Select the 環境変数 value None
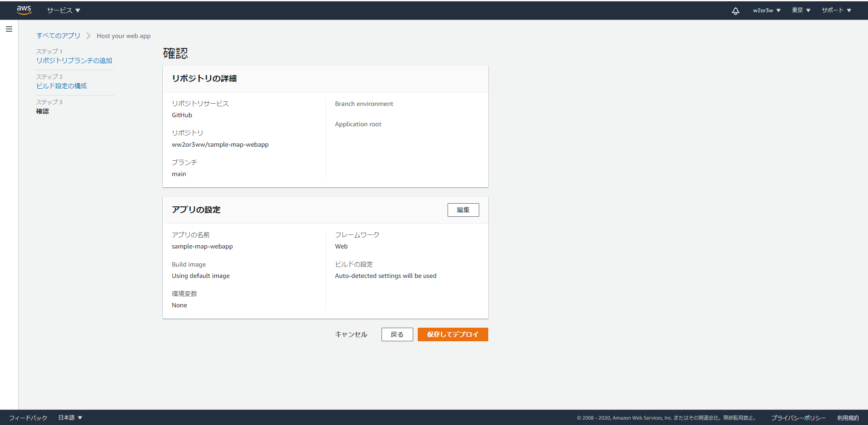868x425 pixels. click(x=179, y=306)
